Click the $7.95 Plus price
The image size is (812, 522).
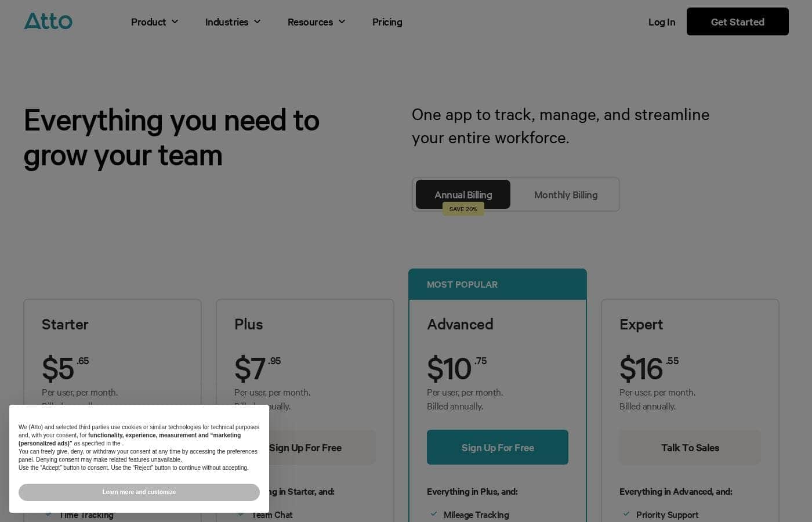click(x=258, y=368)
